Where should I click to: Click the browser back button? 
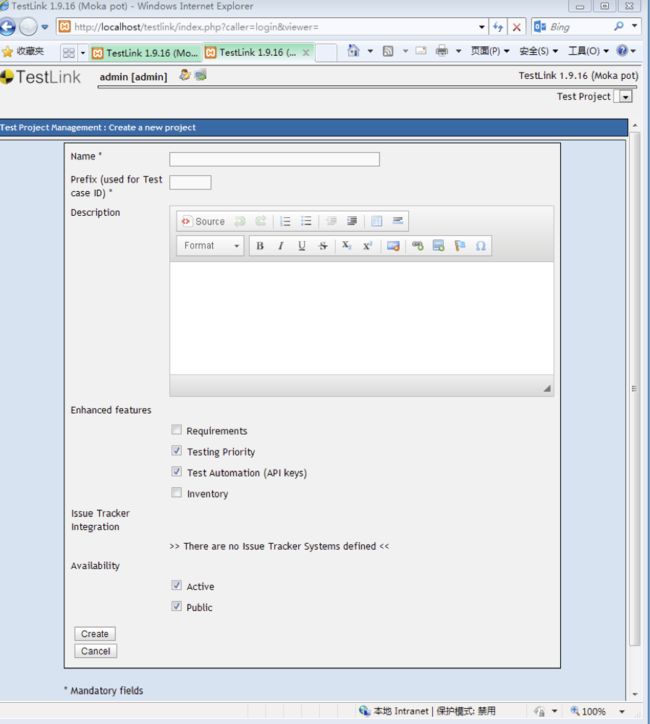pos(7,27)
